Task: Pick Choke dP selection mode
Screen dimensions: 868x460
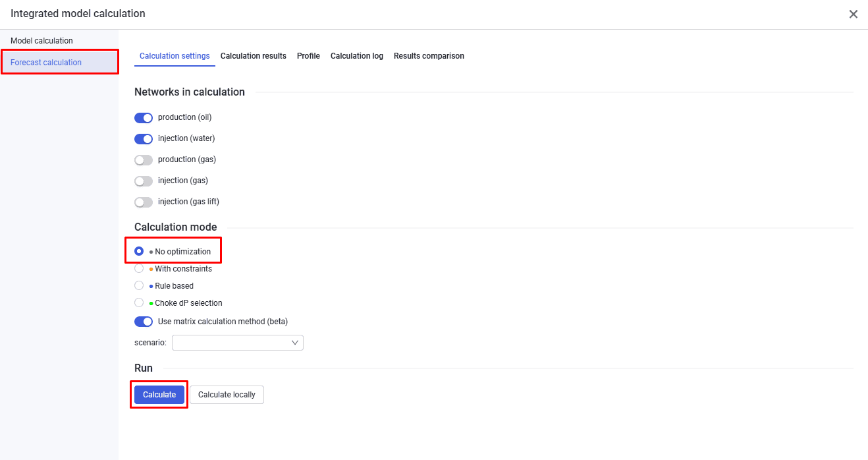Action: click(x=139, y=302)
